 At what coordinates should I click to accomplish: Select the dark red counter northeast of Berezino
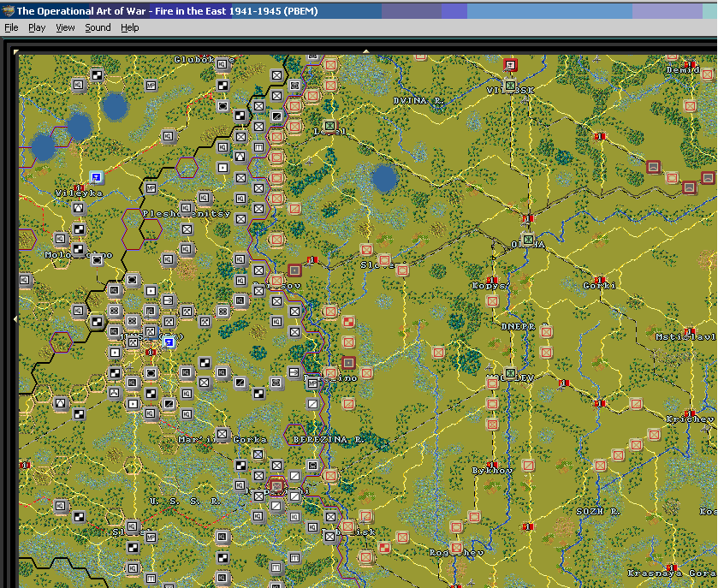click(x=348, y=363)
